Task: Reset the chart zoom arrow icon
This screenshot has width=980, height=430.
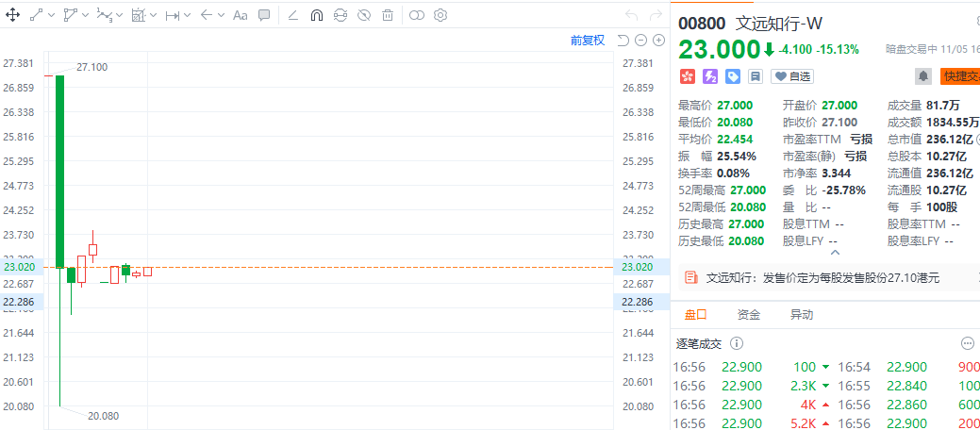Action: [623, 41]
